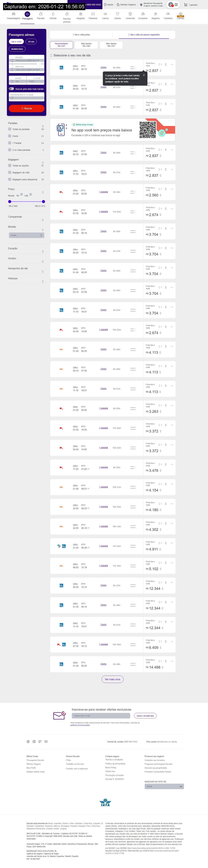Open the Cruzeiros ship icon

tap(143, 14)
